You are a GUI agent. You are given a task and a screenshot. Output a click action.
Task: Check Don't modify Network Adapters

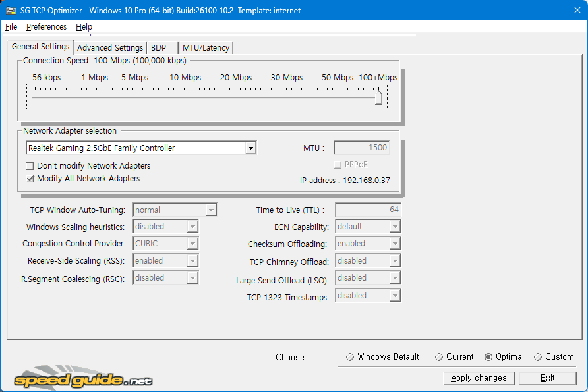click(x=30, y=165)
